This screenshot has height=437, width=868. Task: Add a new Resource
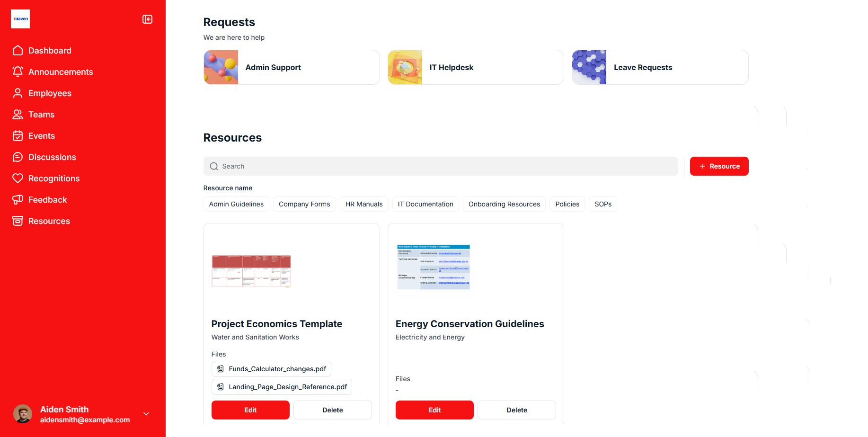click(719, 166)
